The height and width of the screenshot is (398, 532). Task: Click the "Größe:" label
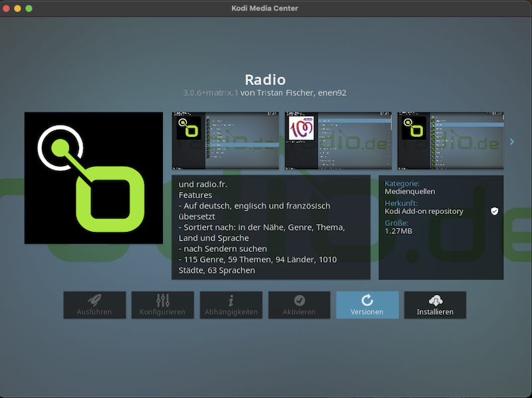click(396, 223)
